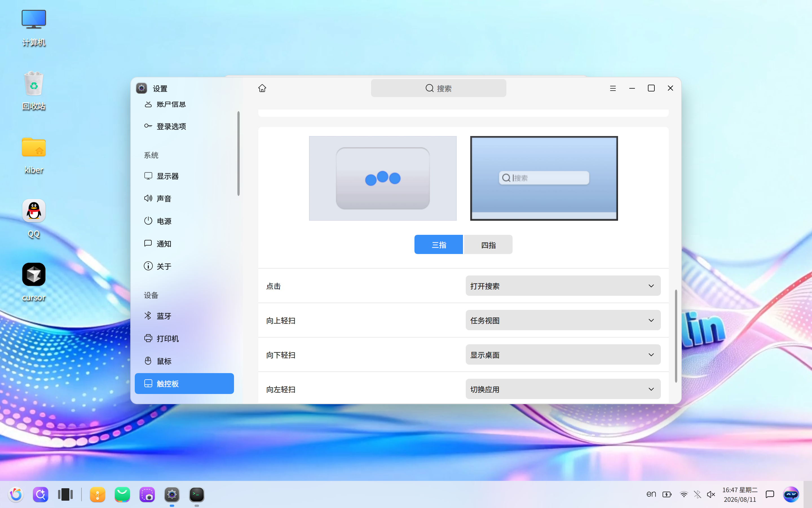Open 声音 settings
The height and width of the screenshot is (508, 812).
pos(184,199)
